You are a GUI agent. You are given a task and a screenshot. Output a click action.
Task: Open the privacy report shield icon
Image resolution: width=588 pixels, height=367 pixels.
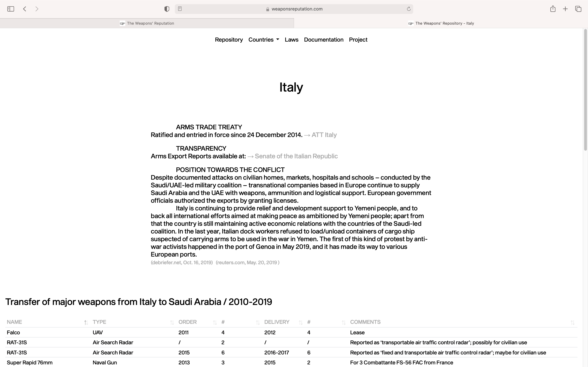click(x=167, y=9)
